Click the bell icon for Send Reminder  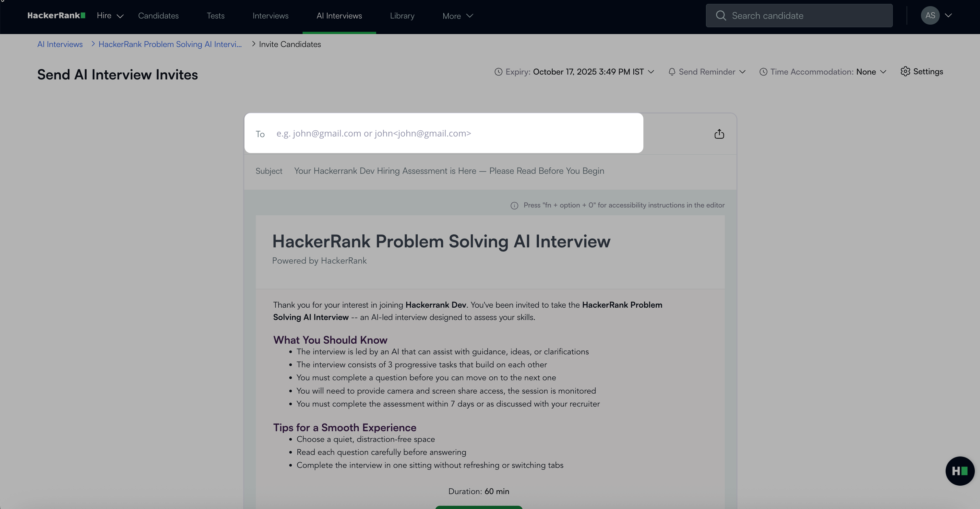click(672, 72)
